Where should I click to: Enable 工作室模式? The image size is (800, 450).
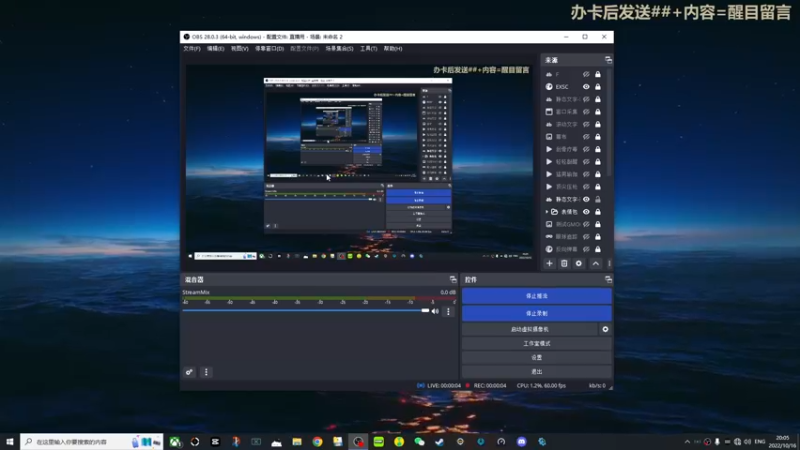coord(537,343)
